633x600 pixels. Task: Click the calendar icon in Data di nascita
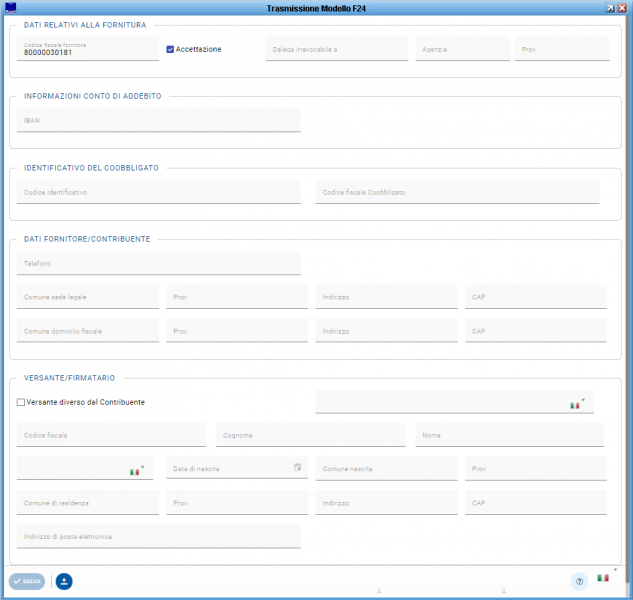(297, 467)
